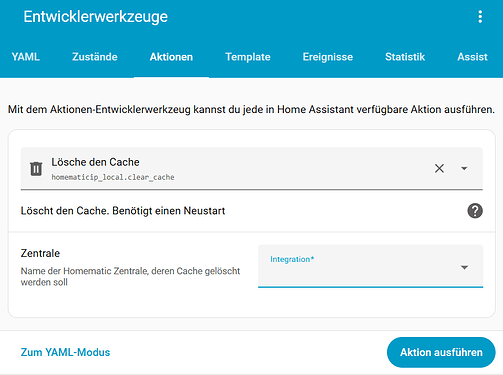Run the action with Aktion ausführen
The width and height of the screenshot is (503, 375).
441,352
